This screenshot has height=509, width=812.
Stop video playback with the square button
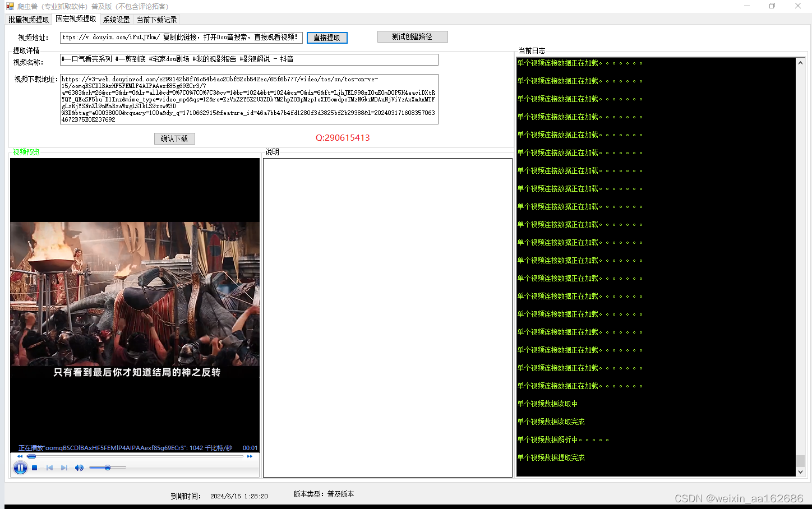click(35, 468)
